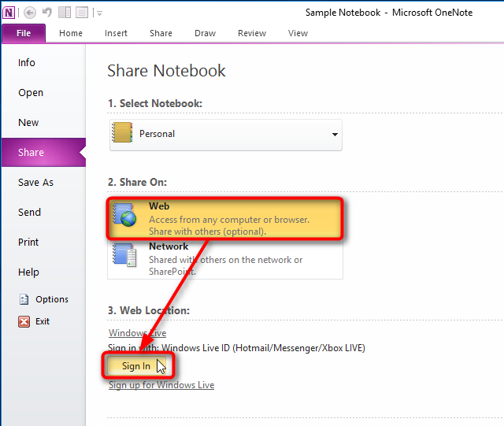Image resolution: width=504 pixels, height=426 pixels.
Task: Click the red Exit icon
Action: coord(24,321)
